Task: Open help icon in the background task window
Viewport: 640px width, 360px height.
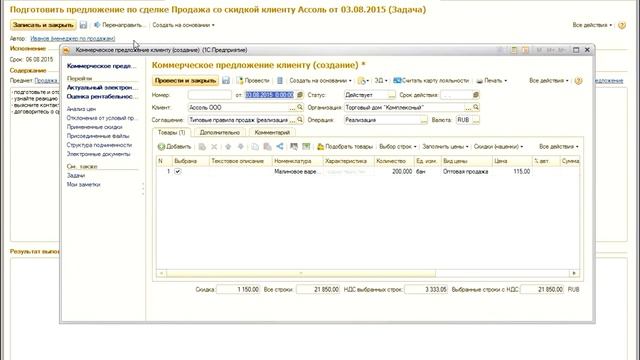Action: click(x=622, y=25)
